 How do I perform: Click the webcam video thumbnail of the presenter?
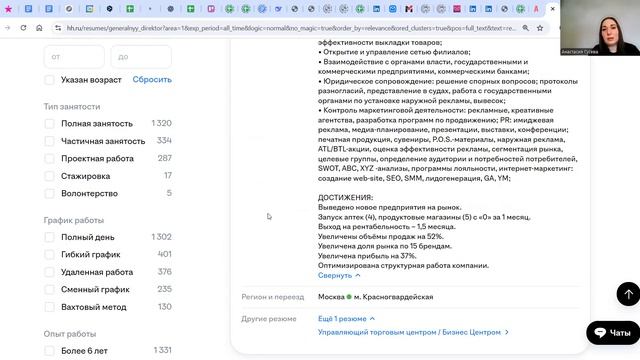tap(600, 28)
